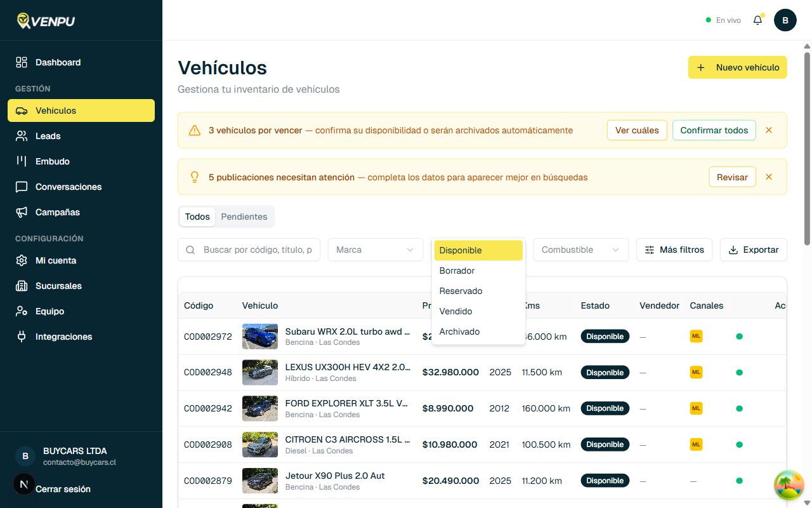Click the Exportar button

click(x=754, y=250)
